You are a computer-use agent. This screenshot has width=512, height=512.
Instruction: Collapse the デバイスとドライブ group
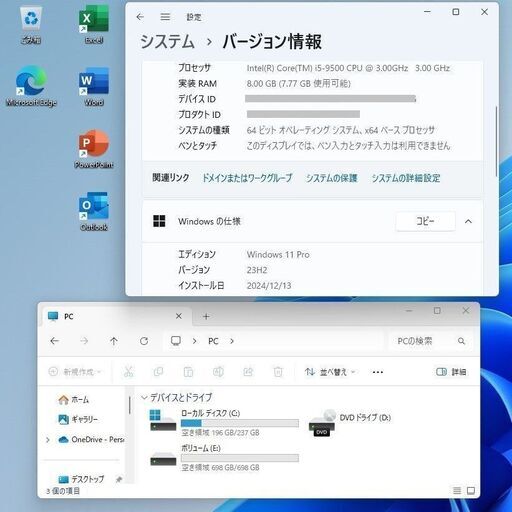pyautogui.click(x=144, y=397)
